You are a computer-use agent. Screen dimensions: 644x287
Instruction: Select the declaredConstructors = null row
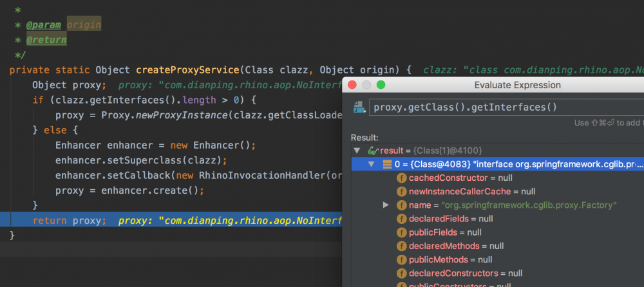point(497,273)
